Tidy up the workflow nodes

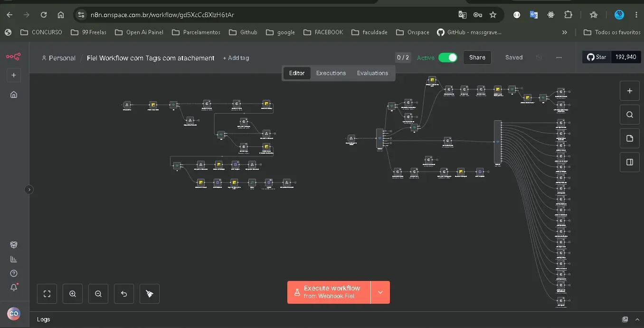click(150, 294)
